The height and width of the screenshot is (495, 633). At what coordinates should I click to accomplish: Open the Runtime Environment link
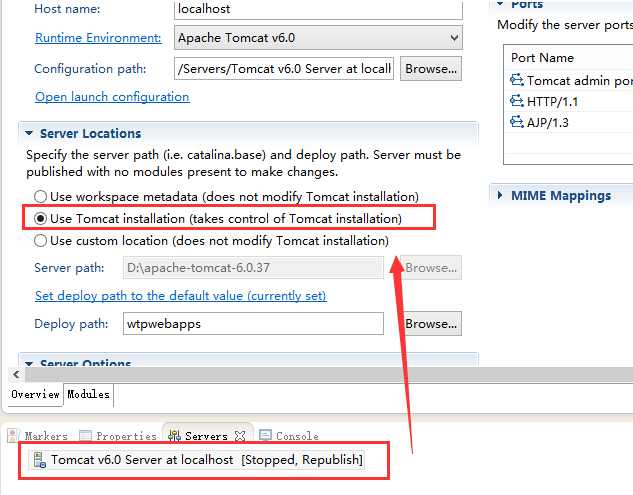pyautogui.click(x=98, y=38)
